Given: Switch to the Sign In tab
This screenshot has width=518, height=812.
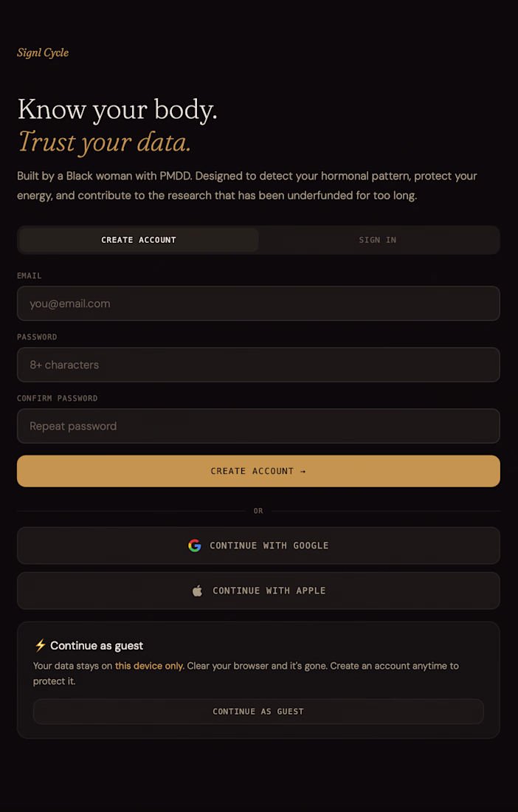Looking at the screenshot, I should tap(378, 240).
